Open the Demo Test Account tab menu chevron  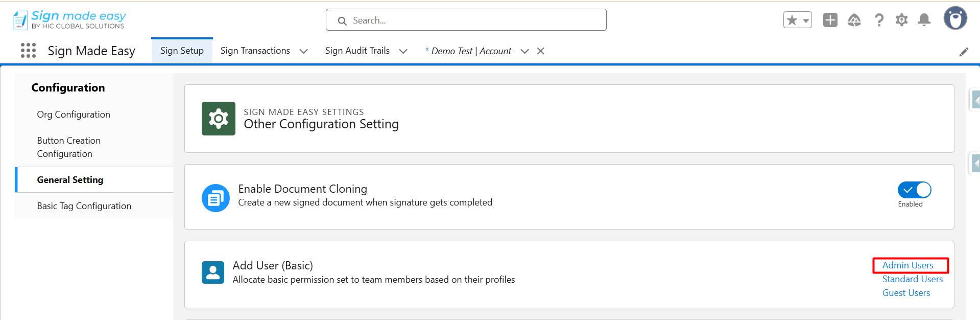click(x=524, y=51)
